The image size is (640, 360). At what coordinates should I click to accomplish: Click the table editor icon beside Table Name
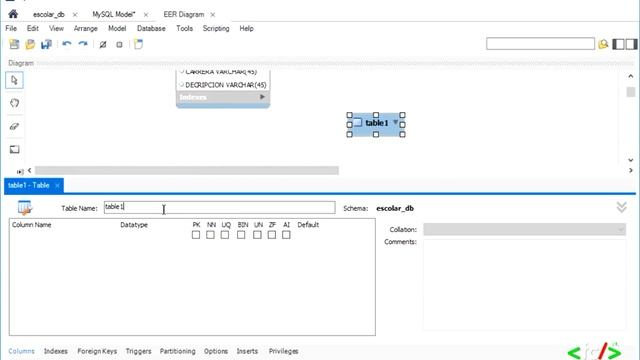tap(24, 208)
